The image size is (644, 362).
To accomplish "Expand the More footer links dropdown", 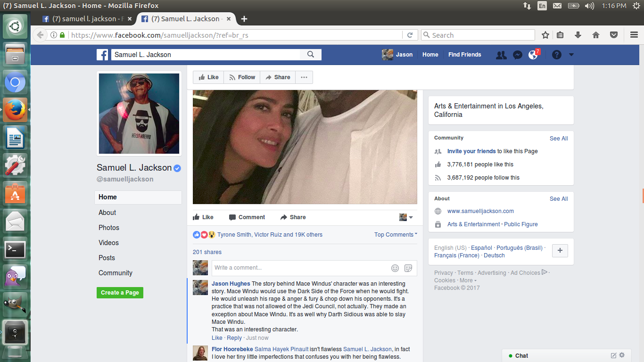I will click(468, 280).
